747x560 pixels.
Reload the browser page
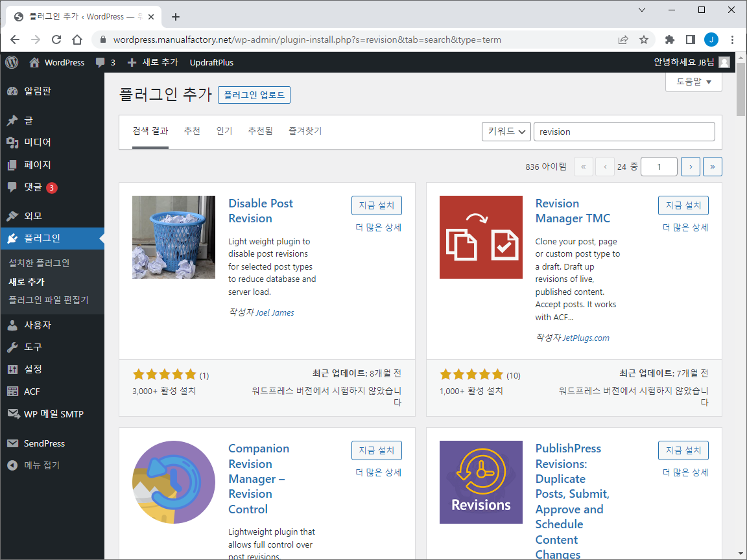[x=56, y=40]
